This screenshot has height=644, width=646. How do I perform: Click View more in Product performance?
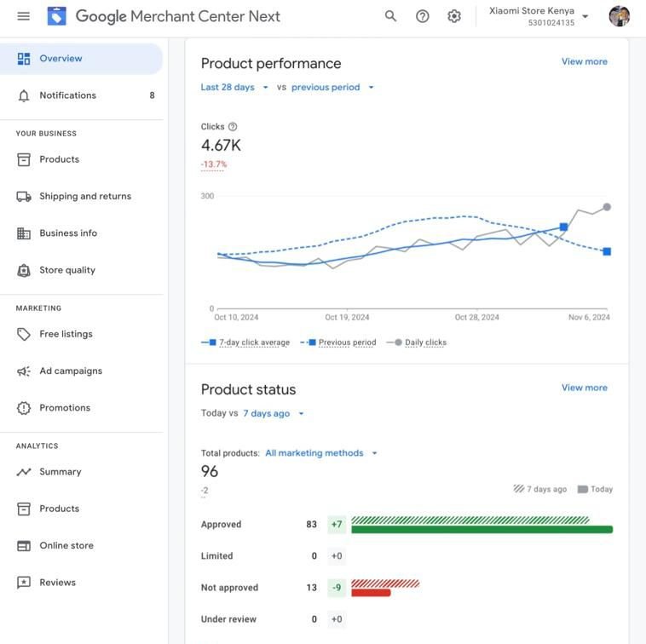pos(584,62)
